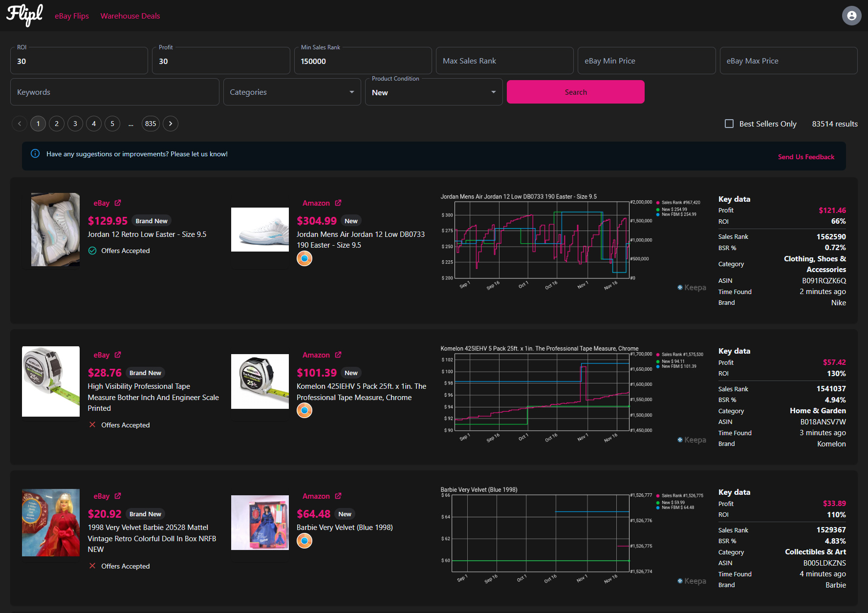This screenshot has width=868, height=613.
Task: Click Keepa logo on Komelon price chart
Action: coord(692,440)
